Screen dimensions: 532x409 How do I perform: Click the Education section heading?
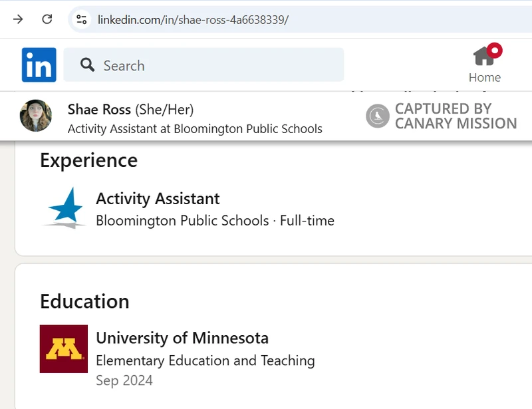(x=85, y=301)
